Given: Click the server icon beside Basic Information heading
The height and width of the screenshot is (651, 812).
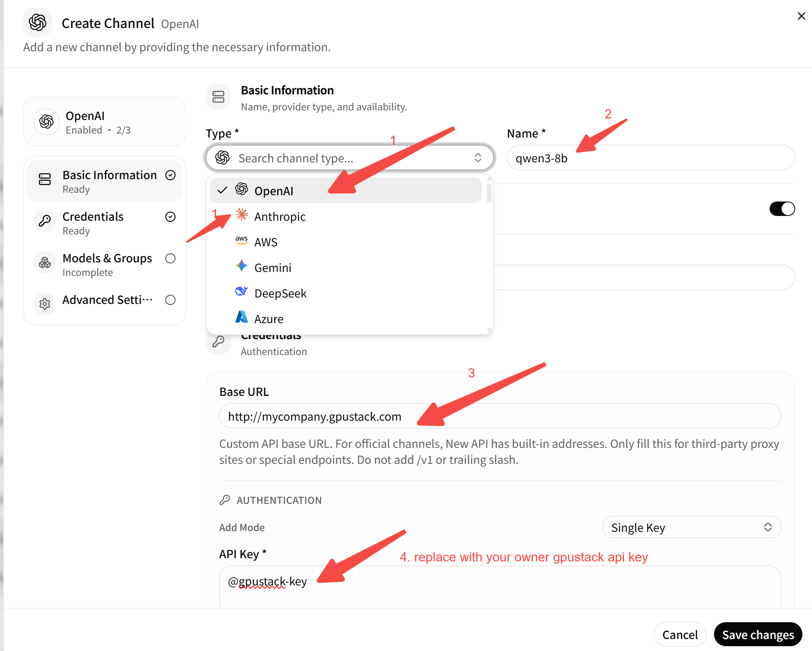Looking at the screenshot, I should tap(218, 96).
